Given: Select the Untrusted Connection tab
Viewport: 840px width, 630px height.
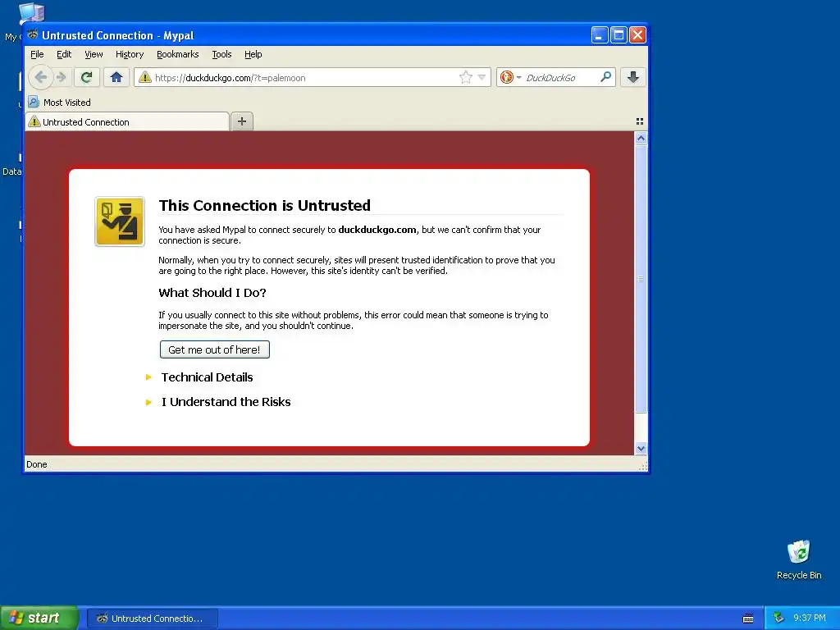Looking at the screenshot, I should pyautogui.click(x=127, y=122).
